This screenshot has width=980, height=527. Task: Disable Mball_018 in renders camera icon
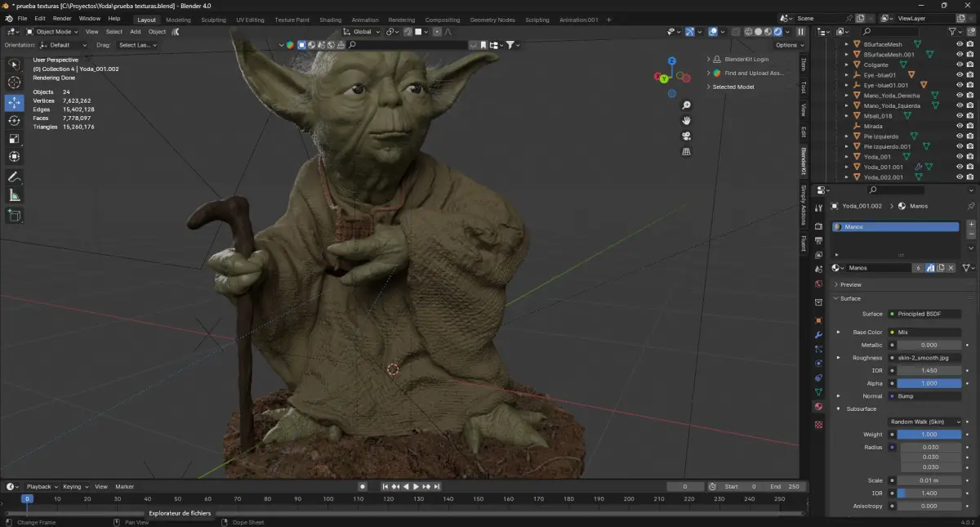[971, 115]
